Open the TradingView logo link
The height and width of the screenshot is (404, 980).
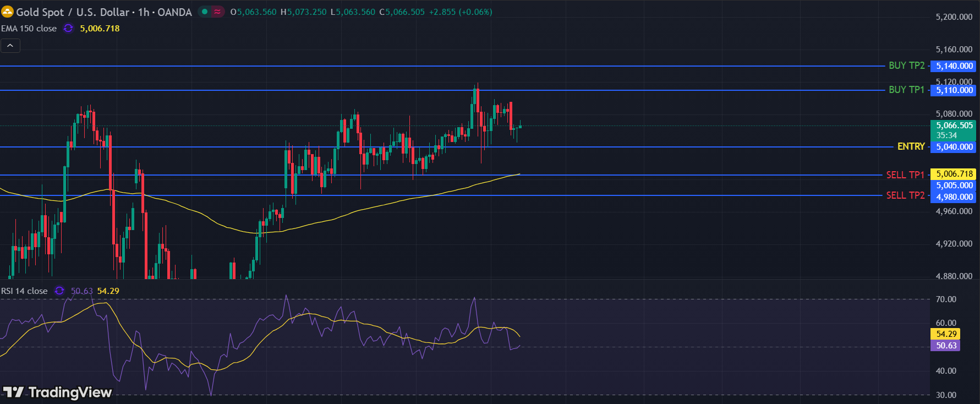[58, 392]
